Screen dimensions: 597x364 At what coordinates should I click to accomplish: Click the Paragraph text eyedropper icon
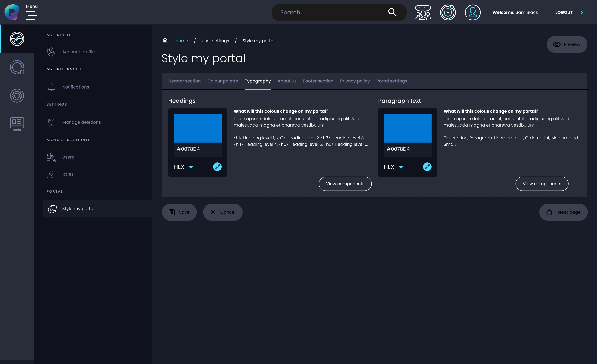[x=427, y=167]
